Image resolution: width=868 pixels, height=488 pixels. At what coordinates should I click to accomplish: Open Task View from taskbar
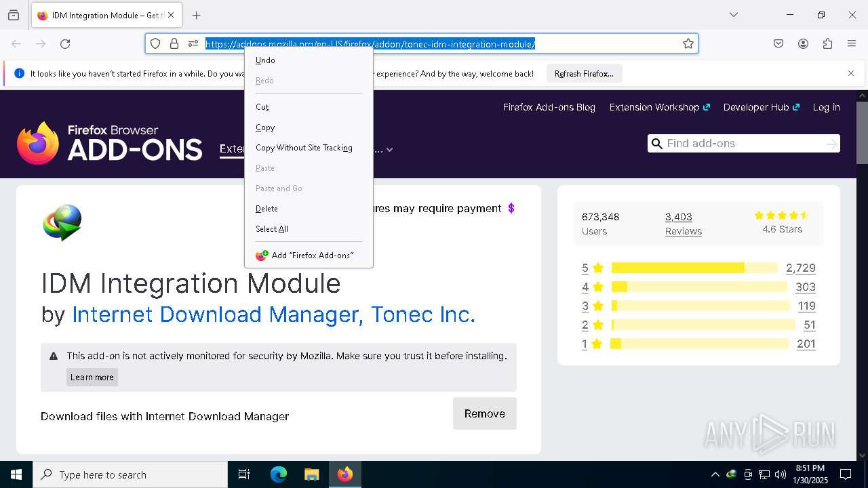pos(244,474)
